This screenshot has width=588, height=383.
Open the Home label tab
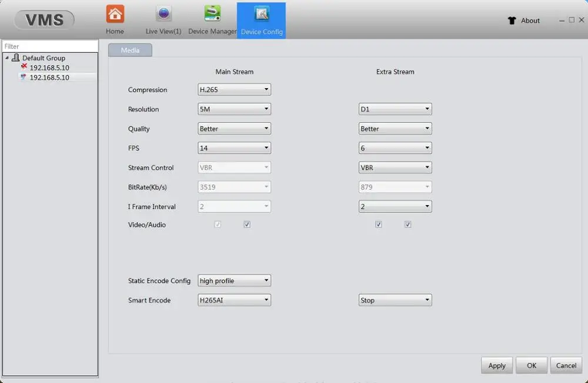tap(115, 32)
